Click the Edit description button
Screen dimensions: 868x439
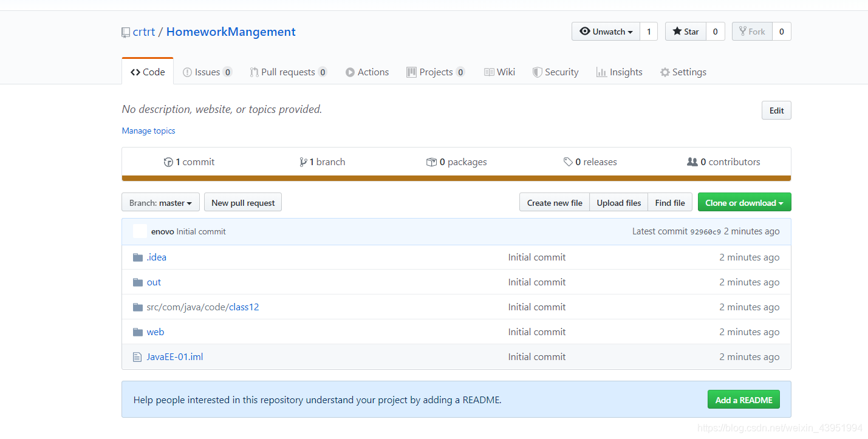776,111
